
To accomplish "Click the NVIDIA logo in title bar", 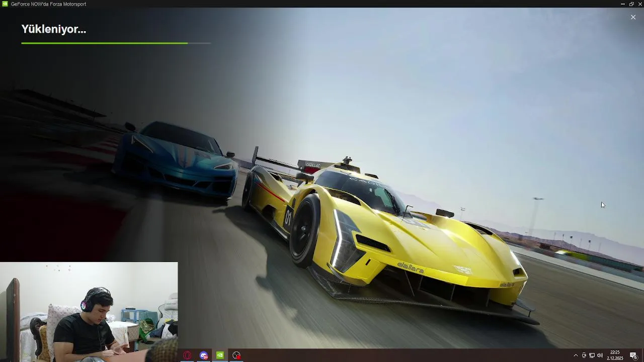I will (5, 4).
